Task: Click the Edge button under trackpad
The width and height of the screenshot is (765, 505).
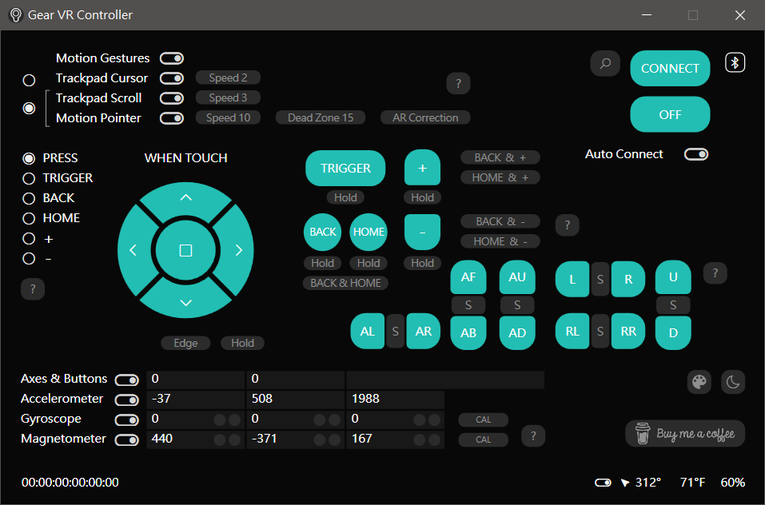Action: (x=186, y=343)
